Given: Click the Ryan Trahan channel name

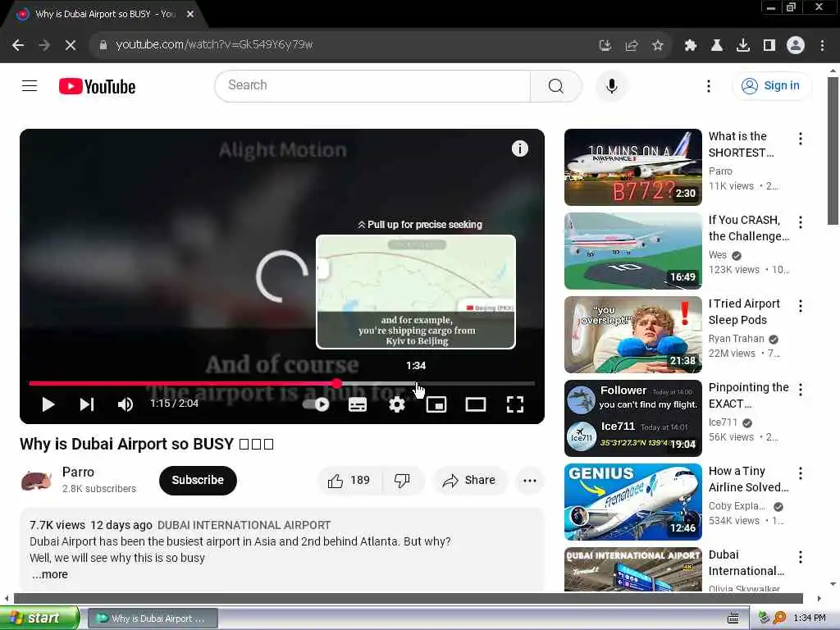Looking at the screenshot, I should click(x=736, y=339).
